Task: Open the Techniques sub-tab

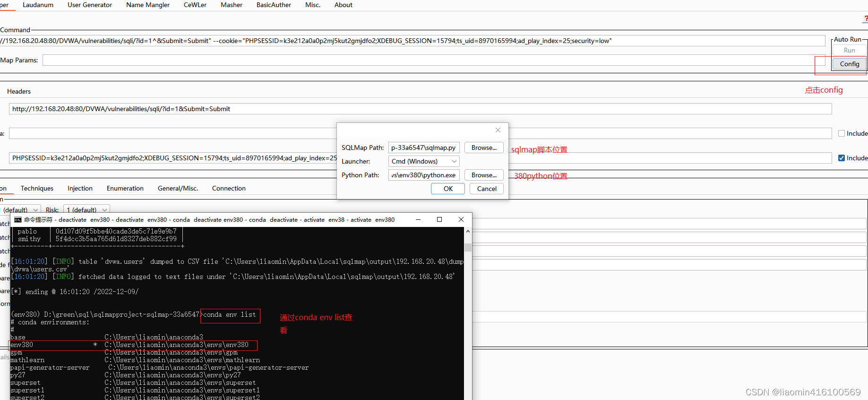Action: (37, 188)
